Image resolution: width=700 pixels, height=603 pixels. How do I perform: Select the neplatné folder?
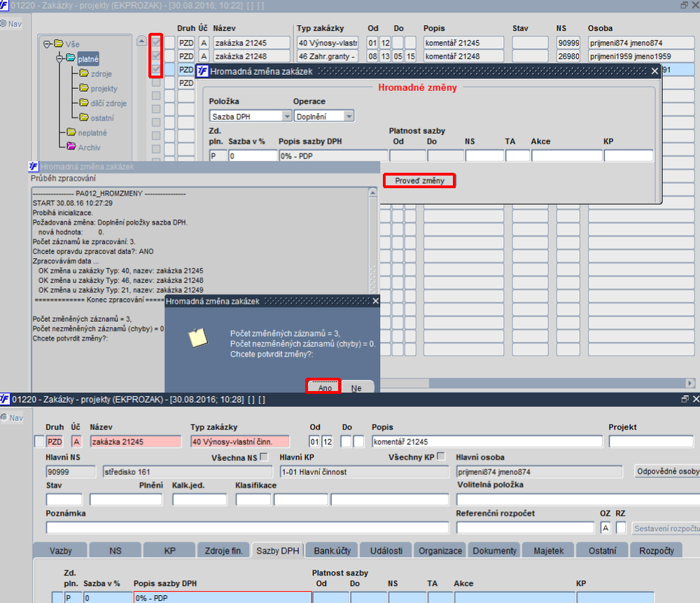click(x=92, y=133)
